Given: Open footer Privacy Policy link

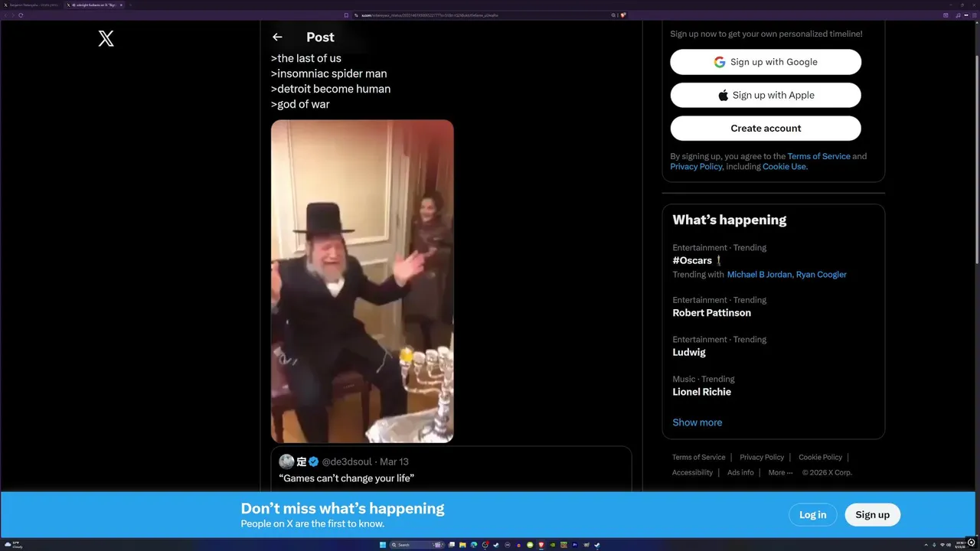Looking at the screenshot, I should [x=762, y=457].
